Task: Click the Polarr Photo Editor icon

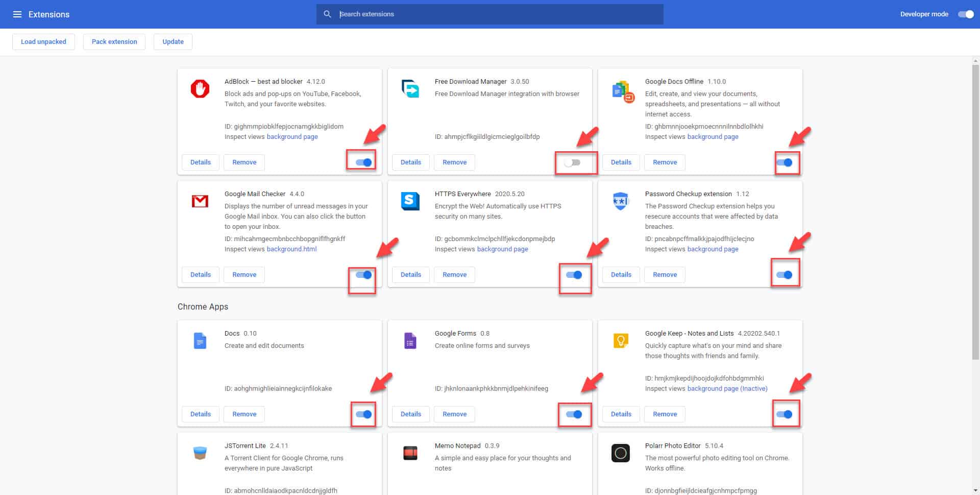Action: click(621, 453)
